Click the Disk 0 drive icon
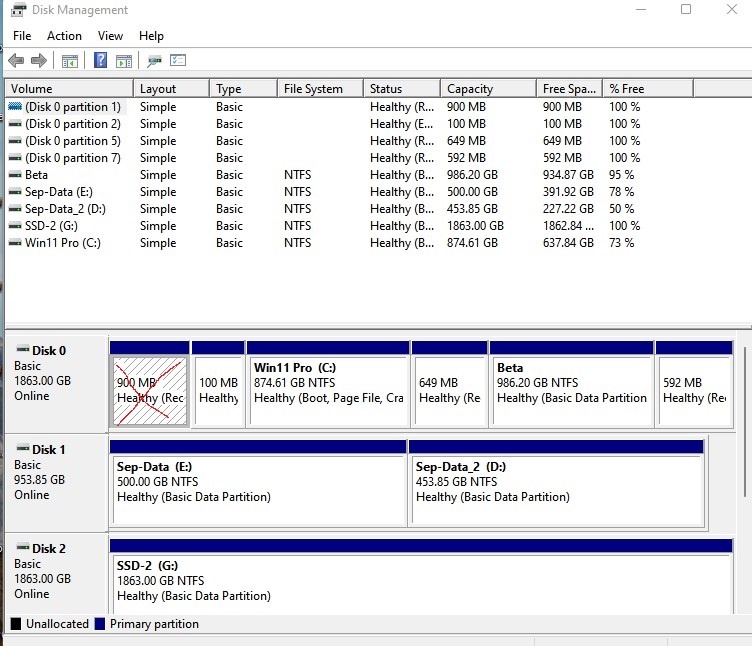 (x=23, y=350)
